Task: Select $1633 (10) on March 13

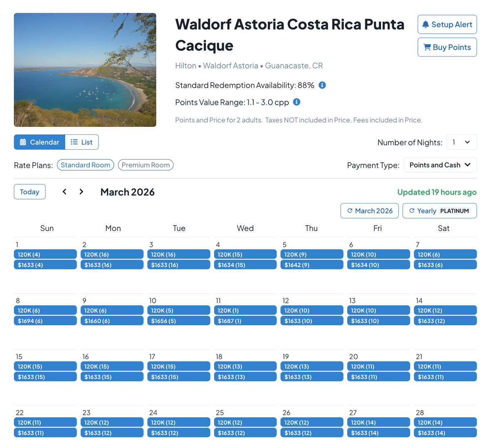Action: [378, 321]
